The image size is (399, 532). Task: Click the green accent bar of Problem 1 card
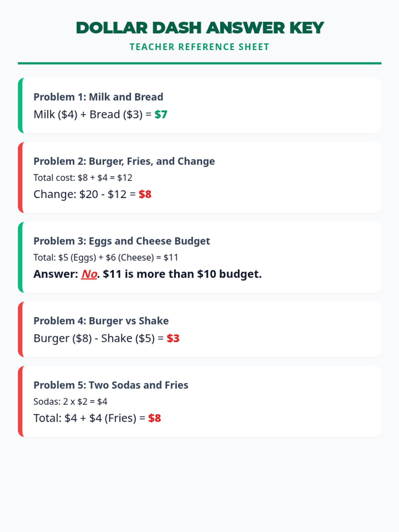21,105
